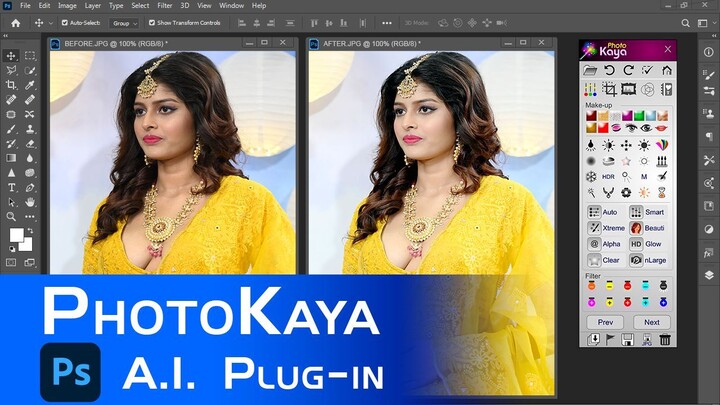
Task: Select the magenta make-up color swatch
Action: [x=627, y=116]
